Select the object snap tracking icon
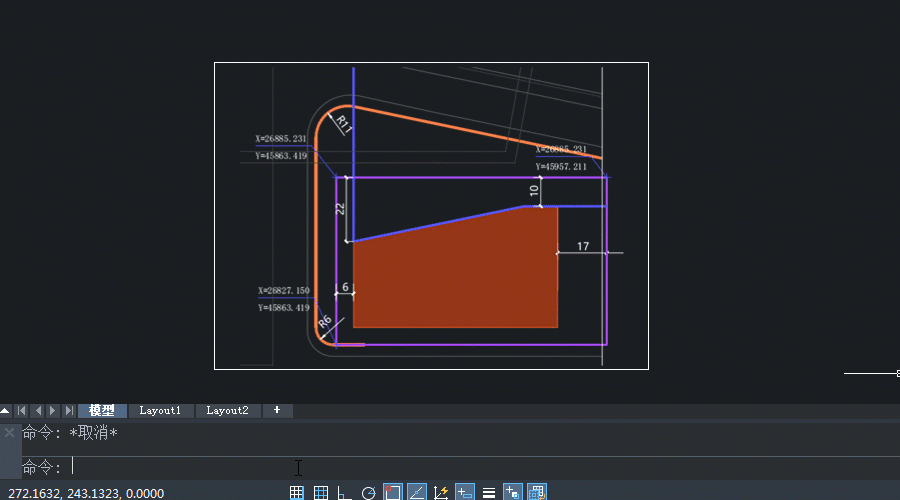The image size is (900, 500). coord(416,492)
